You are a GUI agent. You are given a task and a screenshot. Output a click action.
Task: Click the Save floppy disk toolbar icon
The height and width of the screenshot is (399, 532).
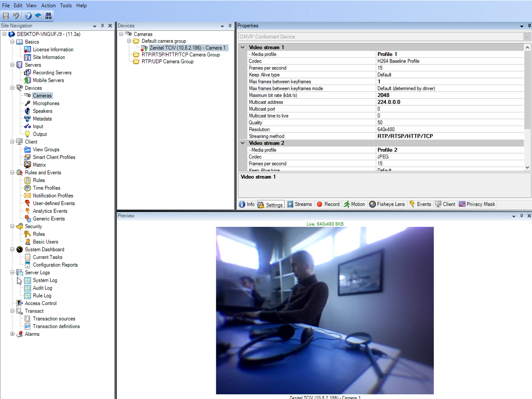pos(6,16)
